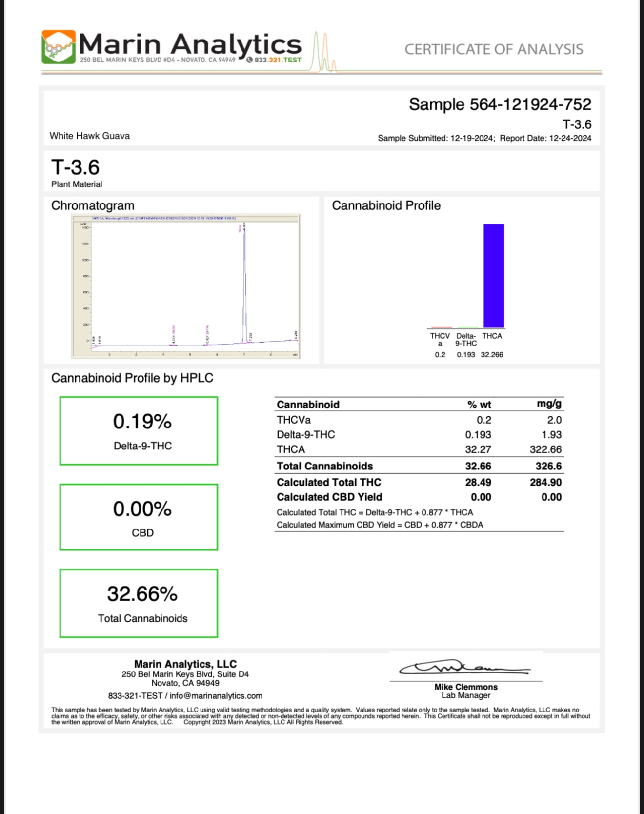Click the % wt column header
Viewport: 644px width, 814px height.
479,405
